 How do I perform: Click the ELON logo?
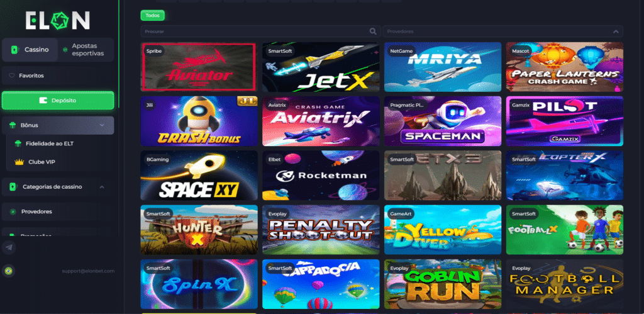(x=57, y=20)
